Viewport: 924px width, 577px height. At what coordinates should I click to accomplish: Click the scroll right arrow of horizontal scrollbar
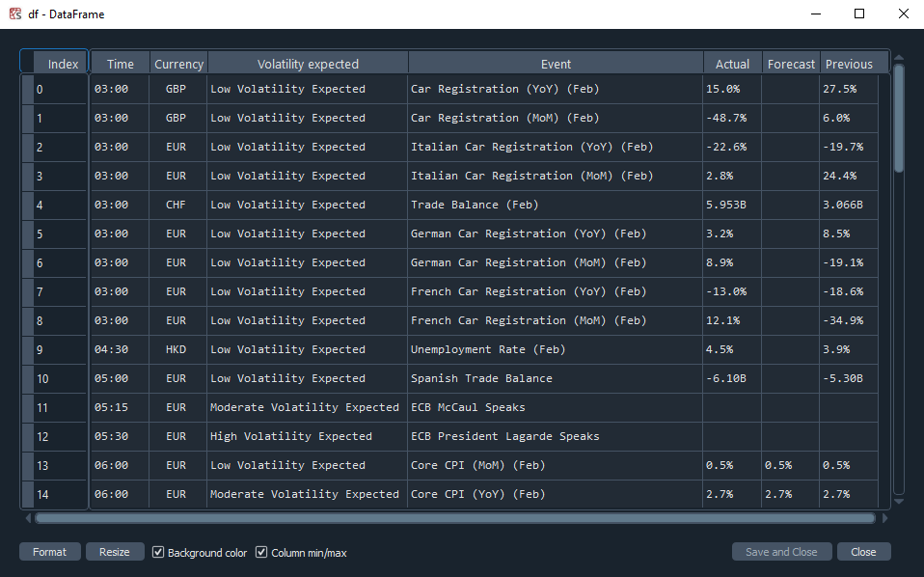point(883,518)
